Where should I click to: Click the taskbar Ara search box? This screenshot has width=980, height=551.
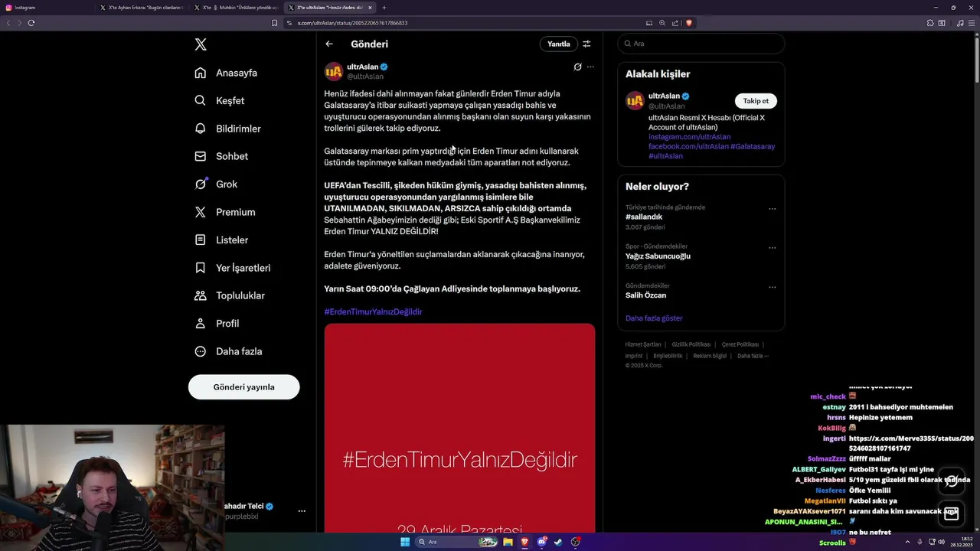click(x=456, y=542)
